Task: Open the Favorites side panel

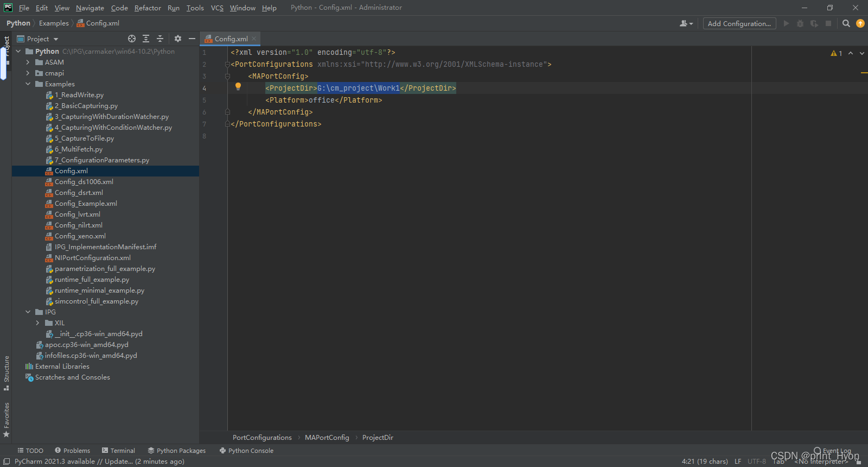Action: 7,420
